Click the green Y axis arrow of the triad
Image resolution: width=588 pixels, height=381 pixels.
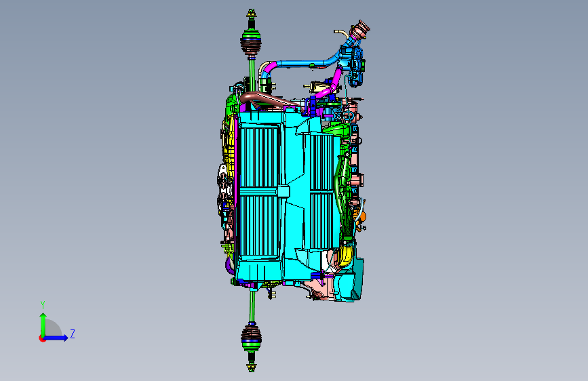(43, 324)
